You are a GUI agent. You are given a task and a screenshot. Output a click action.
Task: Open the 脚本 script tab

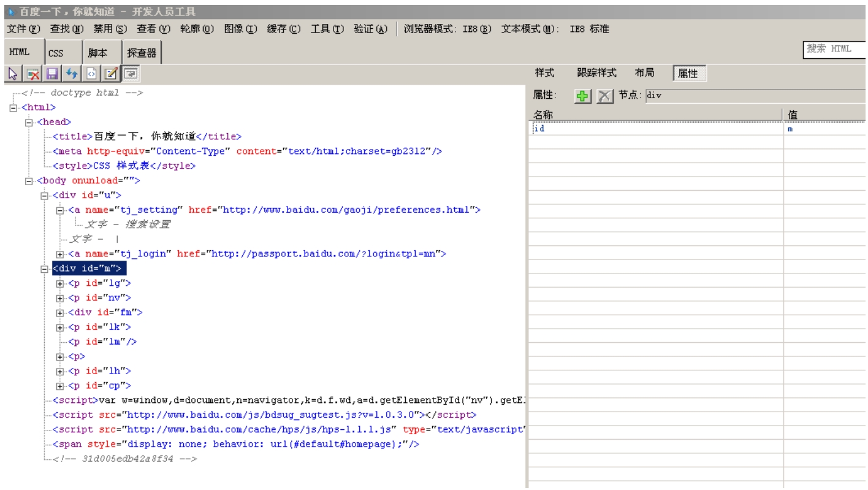tap(102, 53)
